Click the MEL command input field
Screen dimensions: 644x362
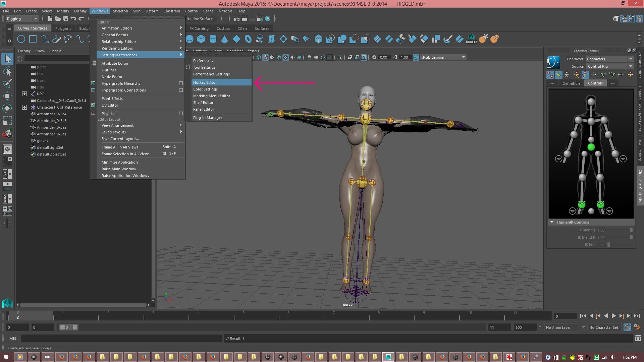pyautogui.click(x=121, y=339)
